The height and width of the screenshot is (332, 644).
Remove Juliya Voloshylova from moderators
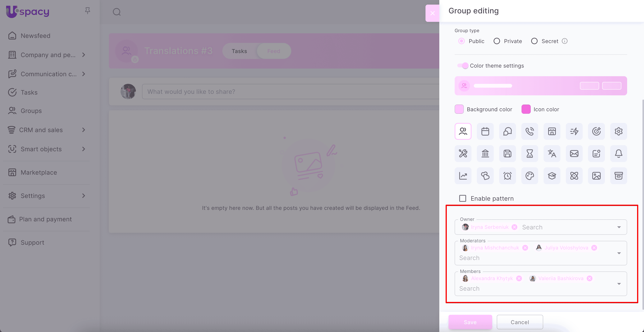pos(594,248)
